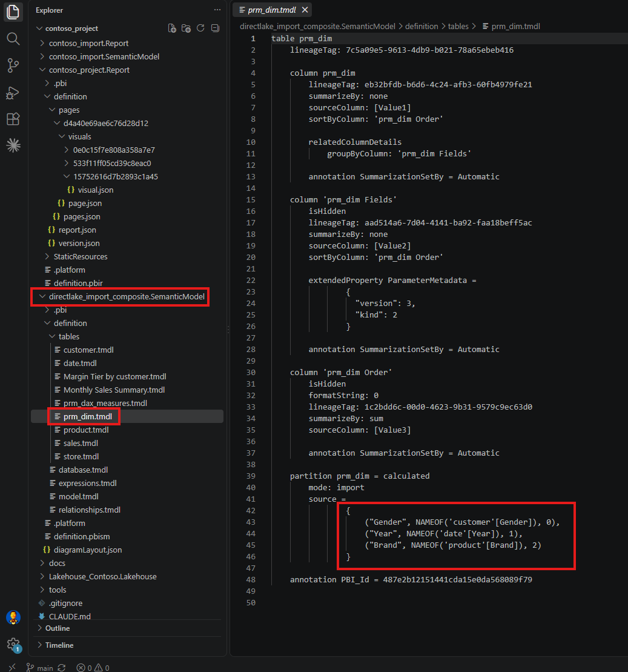Screen dimensions: 628x672
Task: Collapse the contoso_project root folder
Action: point(71,28)
